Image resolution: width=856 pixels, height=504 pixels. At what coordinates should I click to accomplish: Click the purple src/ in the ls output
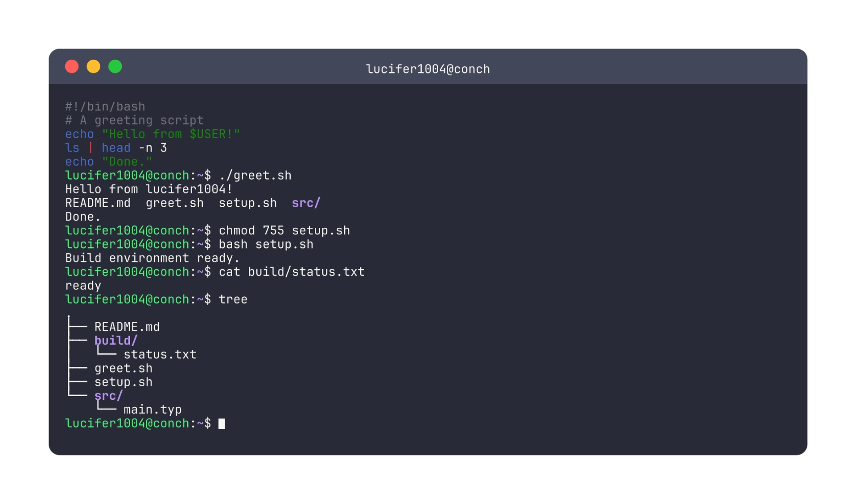tap(306, 203)
